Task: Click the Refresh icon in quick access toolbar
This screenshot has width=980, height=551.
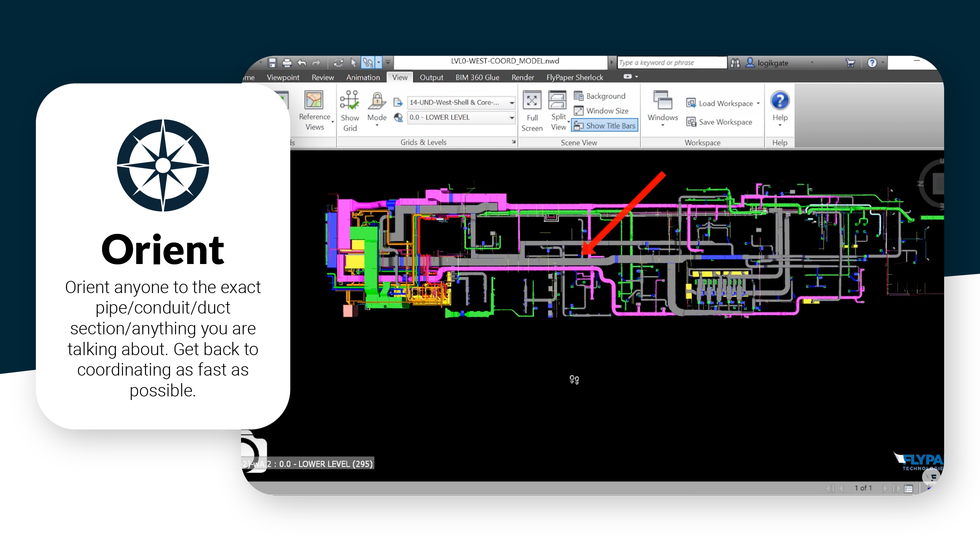Action: pyautogui.click(x=338, y=62)
